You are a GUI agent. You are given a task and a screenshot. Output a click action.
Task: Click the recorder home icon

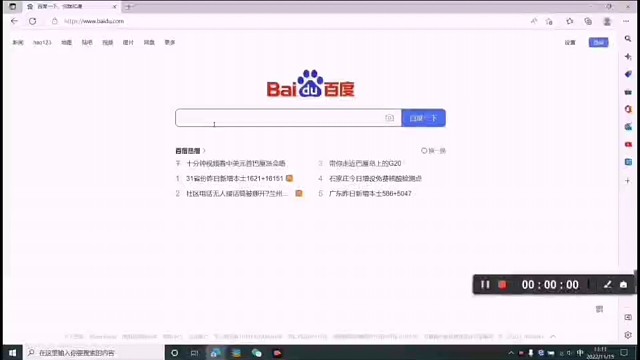point(623,284)
